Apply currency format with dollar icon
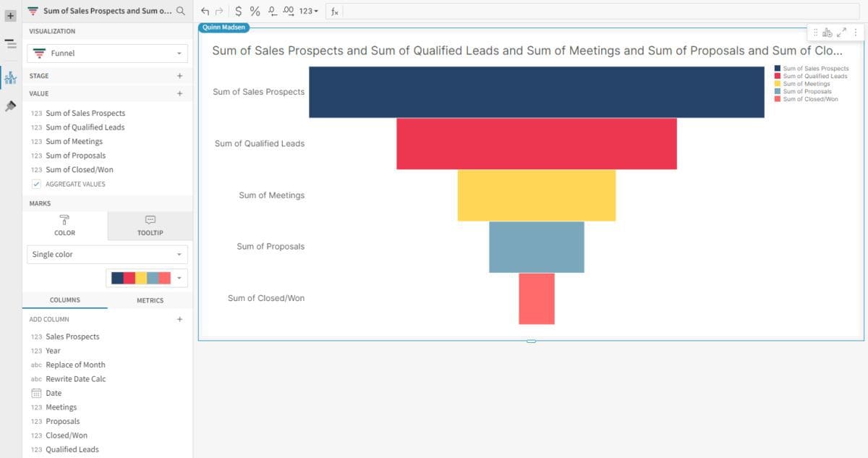The width and height of the screenshot is (868, 458). [239, 11]
